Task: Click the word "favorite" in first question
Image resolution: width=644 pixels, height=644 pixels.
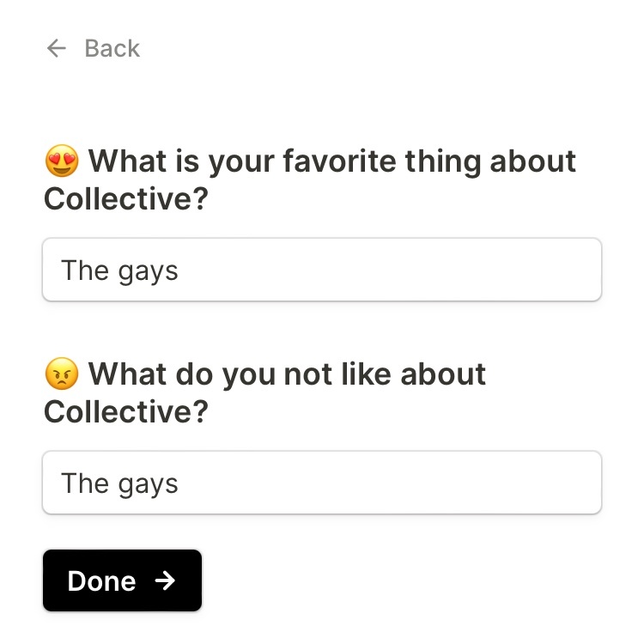Action: pyautogui.click(x=340, y=161)
